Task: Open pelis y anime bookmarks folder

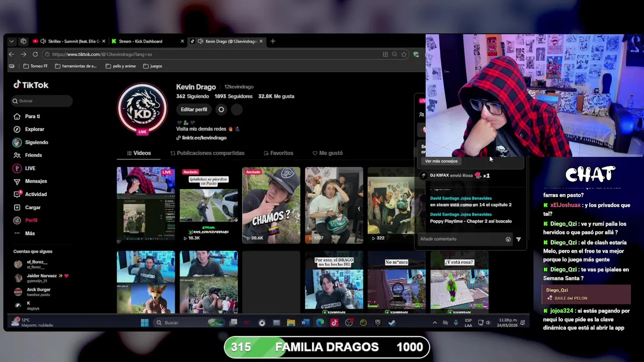Action: point(121,66)
